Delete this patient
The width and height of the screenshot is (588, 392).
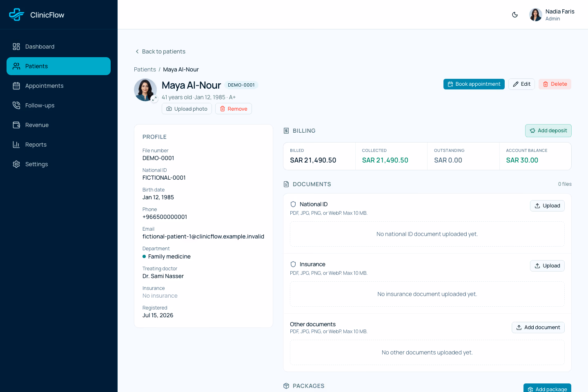555,84
